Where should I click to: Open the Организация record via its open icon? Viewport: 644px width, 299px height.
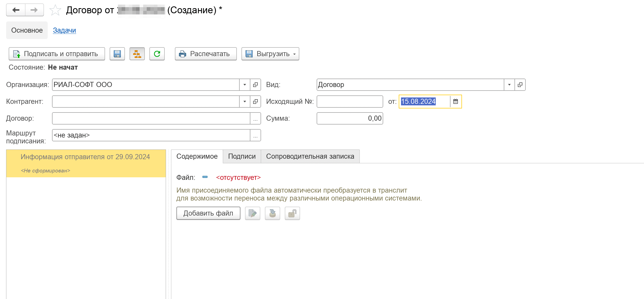click(255, 85)
